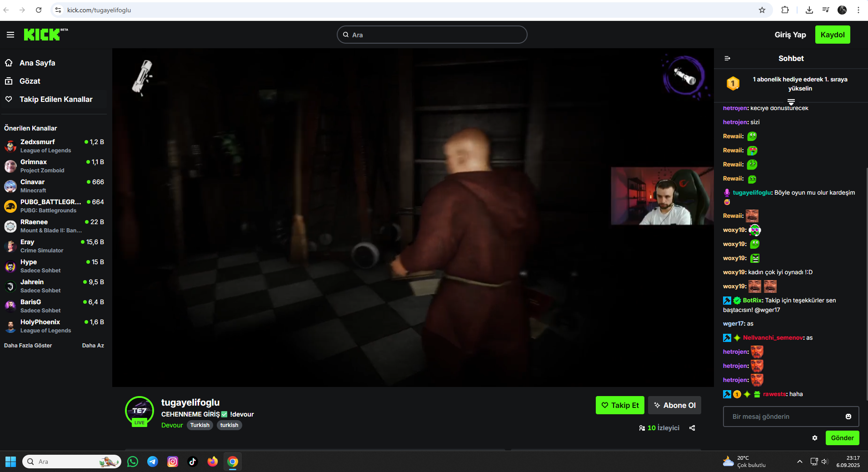Open the Devour category link

pyautogui.click(x=172, y=425)
